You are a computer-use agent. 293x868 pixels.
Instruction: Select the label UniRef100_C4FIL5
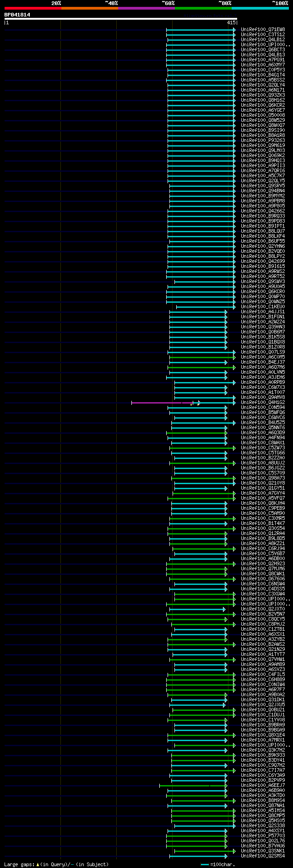pyautogui.click(x=263, y=674)
